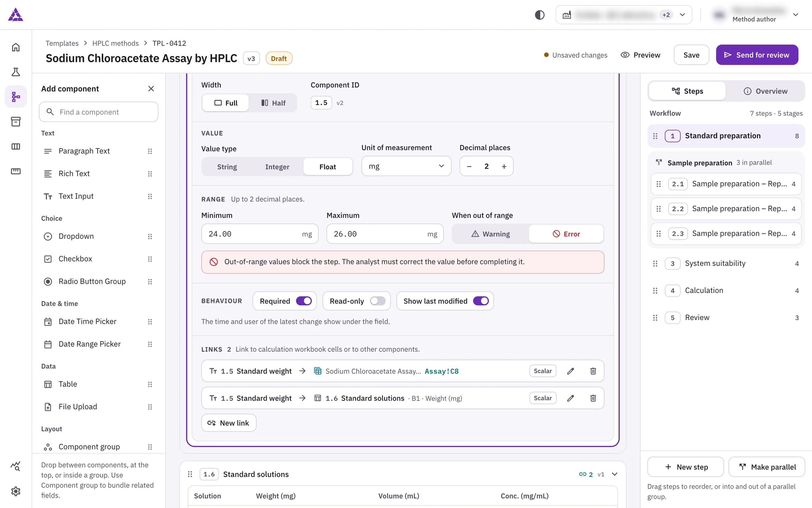Screen dimensions: 812x508
Task: Delete the Standard solutions B1 link
Action: click(593, 398)
